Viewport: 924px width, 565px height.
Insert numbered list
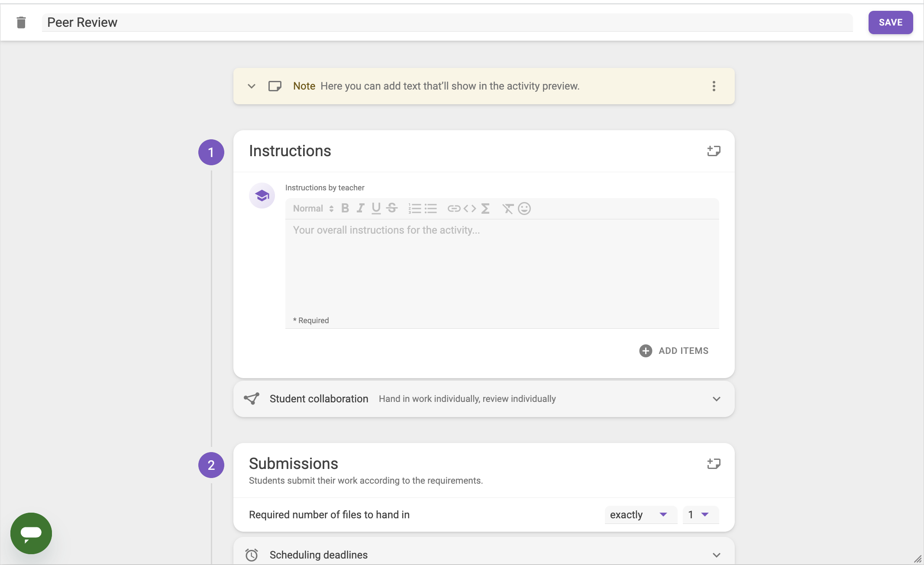[414, 209]
